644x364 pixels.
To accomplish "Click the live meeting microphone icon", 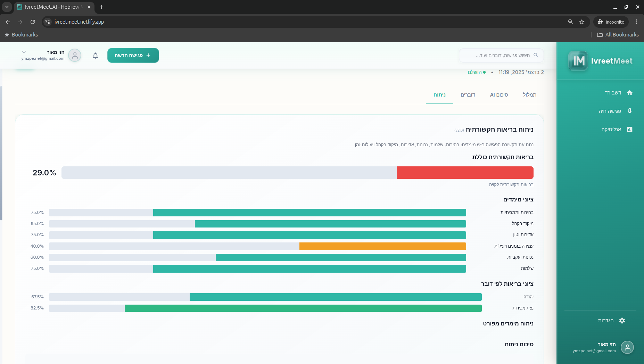I will 629,111.
